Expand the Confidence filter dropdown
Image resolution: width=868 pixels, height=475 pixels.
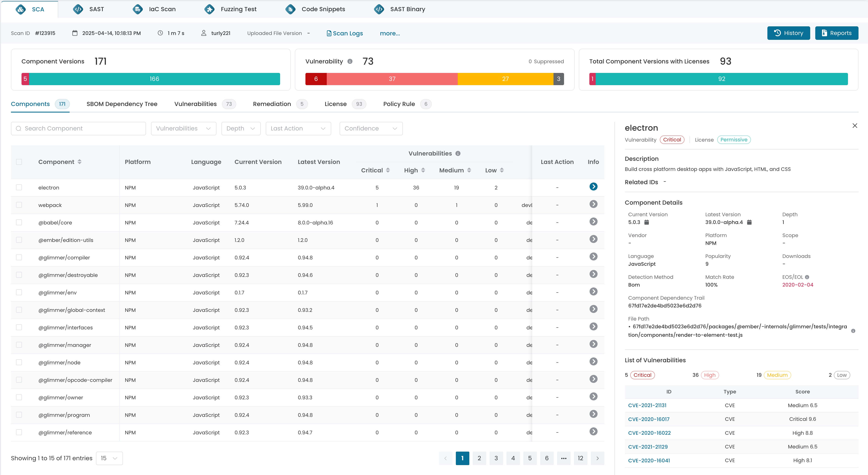click(371, 129)
